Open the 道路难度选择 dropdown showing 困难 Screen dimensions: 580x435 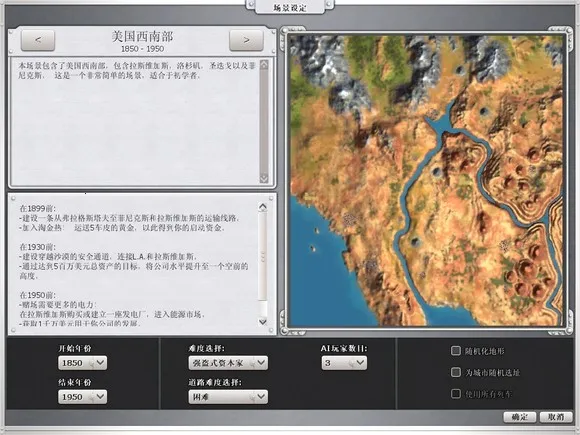228,397
